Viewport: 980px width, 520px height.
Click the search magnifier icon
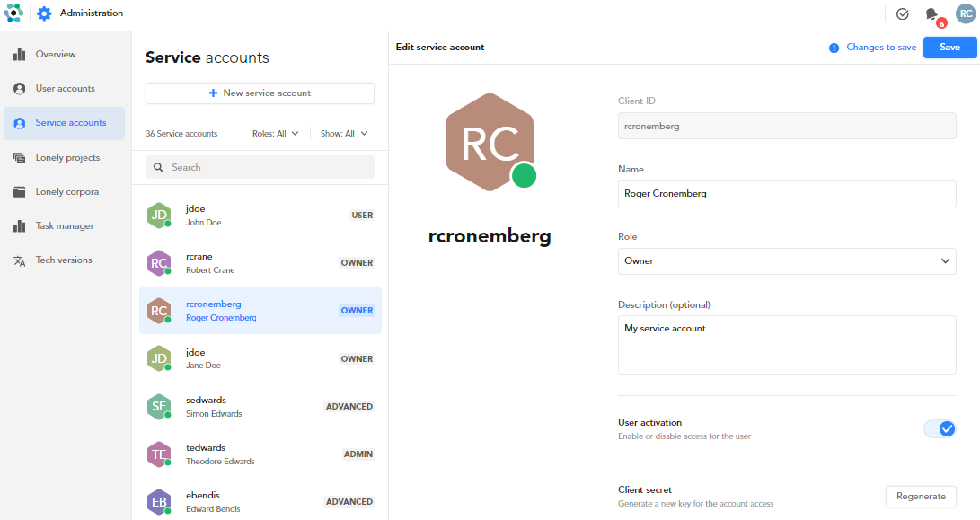(x=159, y=168)
